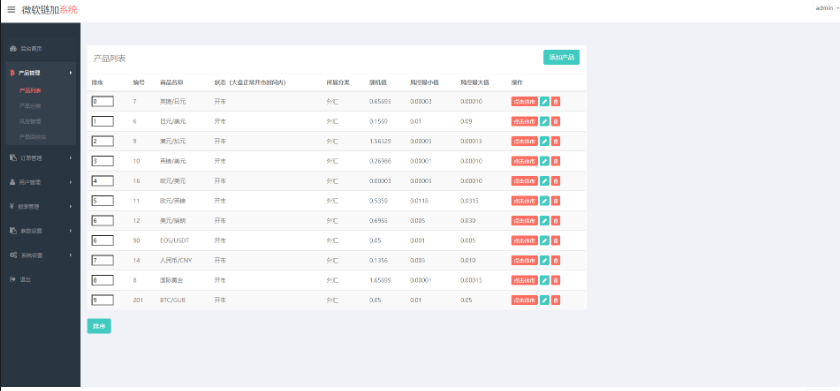This screenshot has width=840, height=391.
Task: Edit the 国际黄金 product
Action: (544, 280)
